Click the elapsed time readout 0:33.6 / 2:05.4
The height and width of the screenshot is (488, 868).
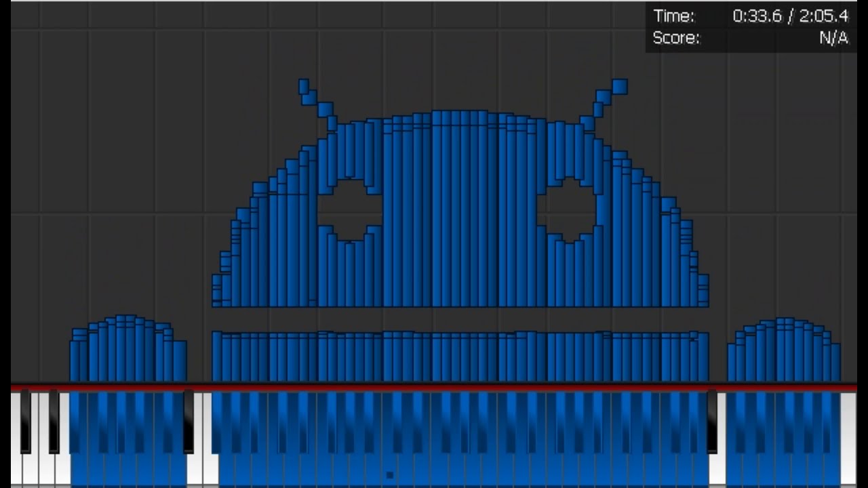[x=790, y=16]
